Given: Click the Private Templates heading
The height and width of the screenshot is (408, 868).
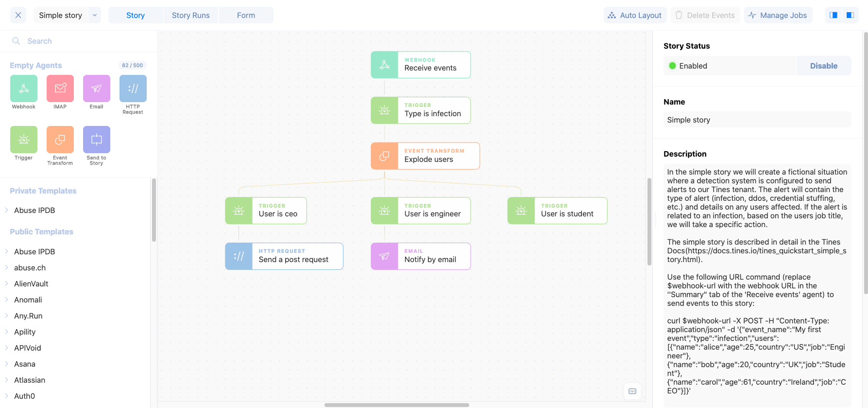Looking at the screenshot, I should pos(43,191).
